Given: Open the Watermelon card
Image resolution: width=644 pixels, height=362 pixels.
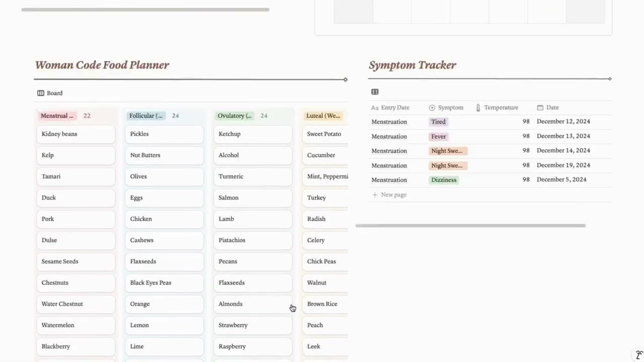Looking at the screenshot, I should (x=76, y=325).
